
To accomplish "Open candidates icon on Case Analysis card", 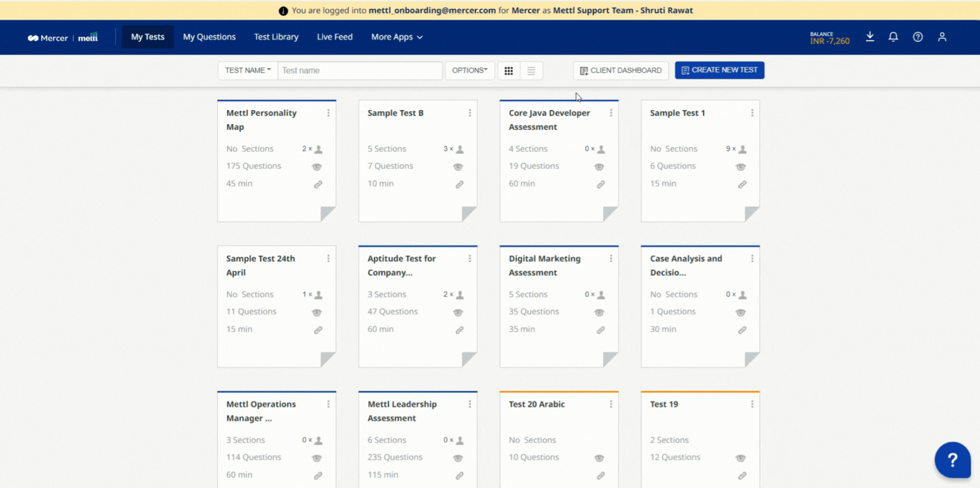I will (x=742, y=295).
